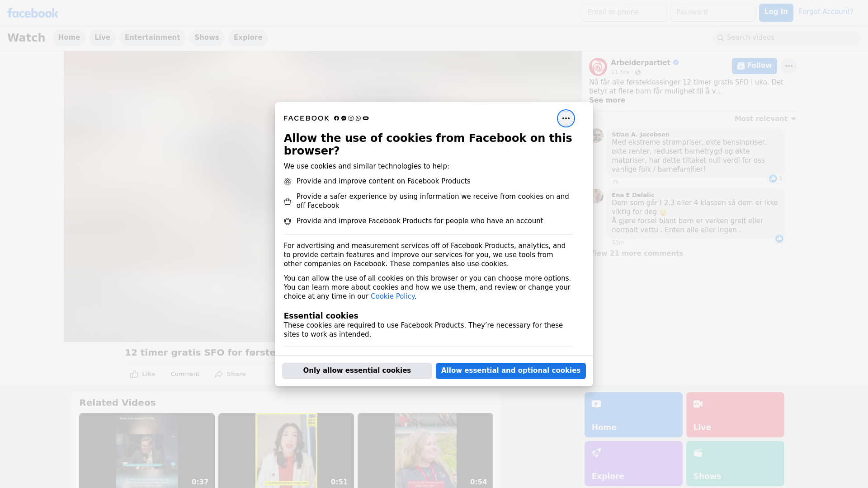This screenshot has width=868, height=488.
Task: Click the Arbeiderpartiet rose profile picture
Action: coord(598,67)
